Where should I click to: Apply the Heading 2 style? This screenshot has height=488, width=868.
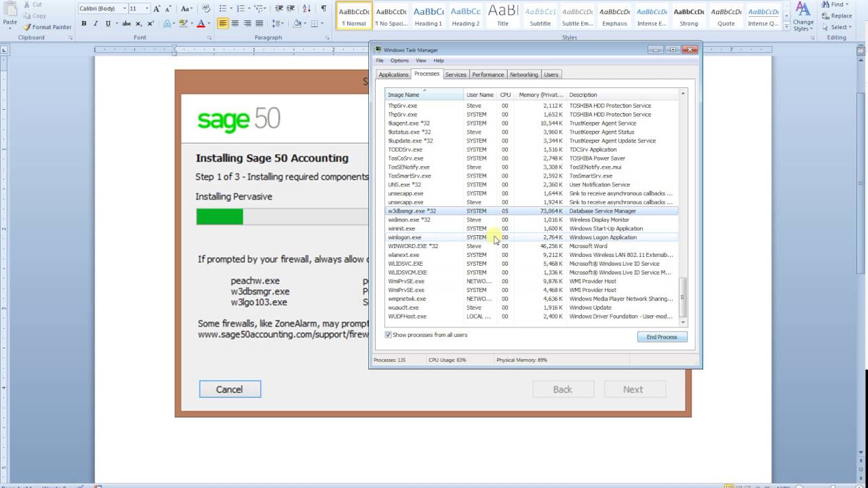coord(465,16)
